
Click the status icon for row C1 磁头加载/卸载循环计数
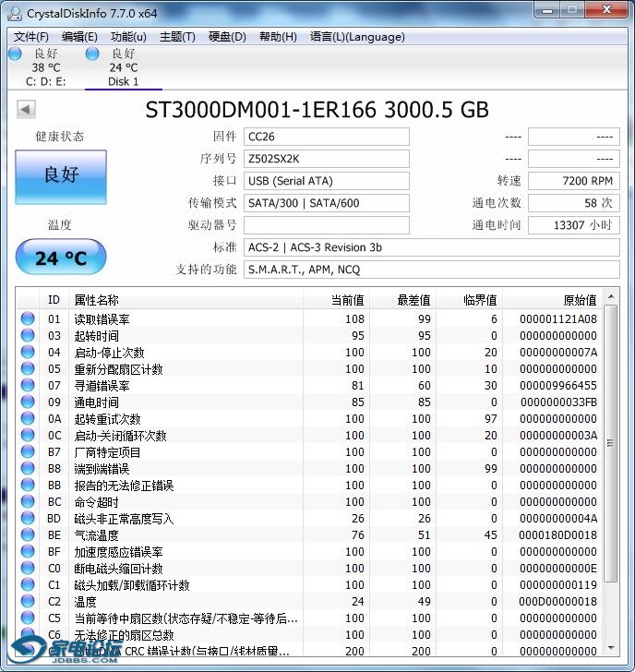tap(28, 584)
